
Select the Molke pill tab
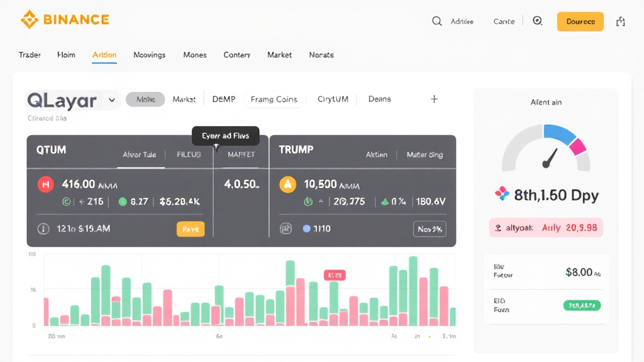145,99
